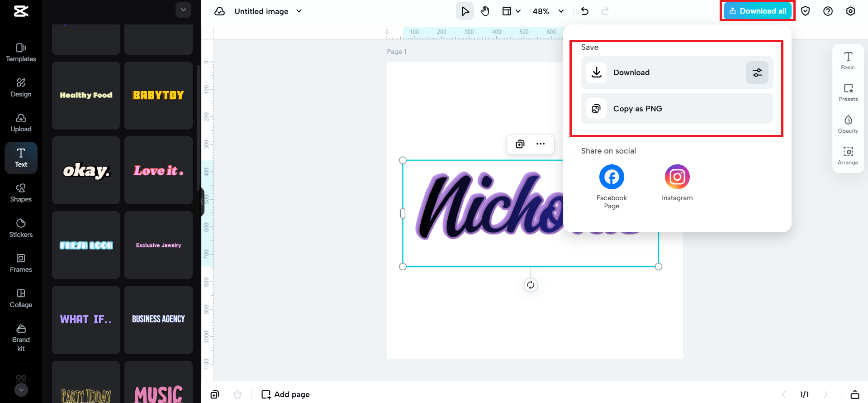Share to Facebook Page
This screenshot has height=403, width=868.
[612, 187]
